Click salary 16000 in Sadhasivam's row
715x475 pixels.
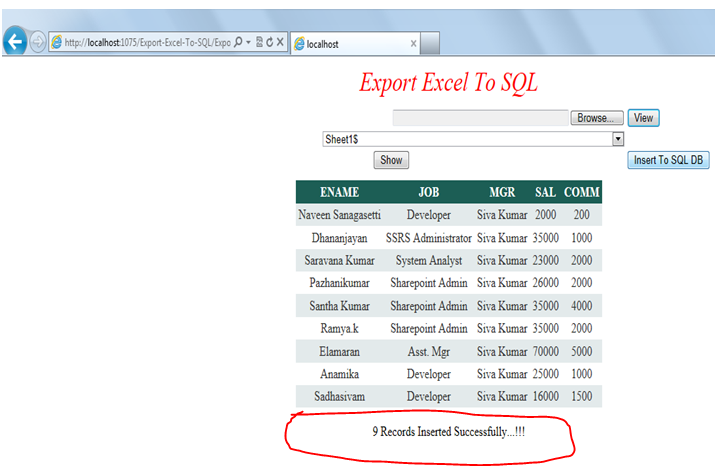(546, 396)
